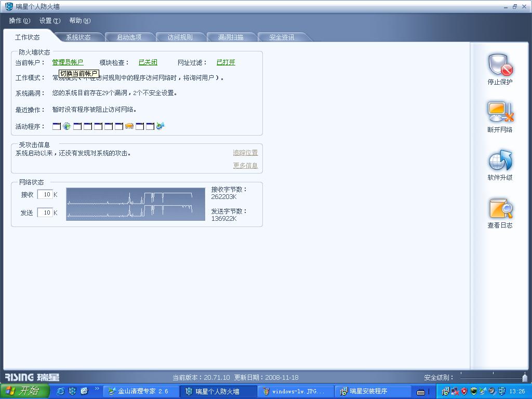Click the 接收字节数 262203K value
532x399 pixels.
[224, 197]
